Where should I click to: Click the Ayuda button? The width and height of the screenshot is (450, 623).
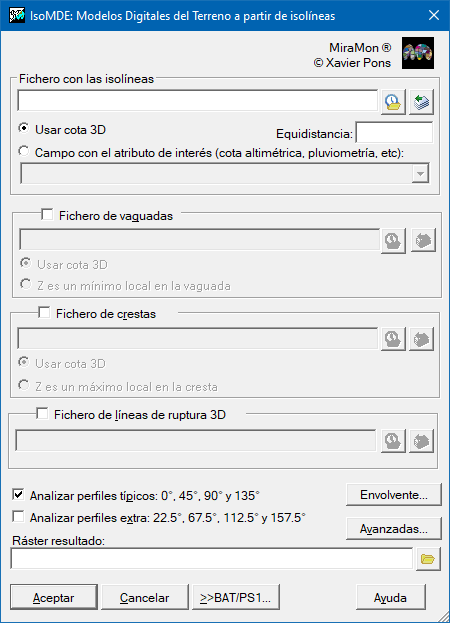[391, 597]
